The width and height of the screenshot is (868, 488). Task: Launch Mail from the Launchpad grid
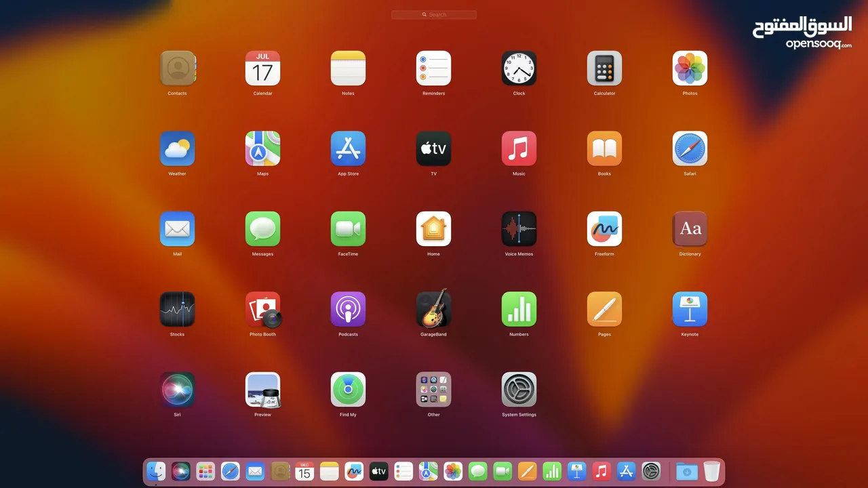(177, 228)
